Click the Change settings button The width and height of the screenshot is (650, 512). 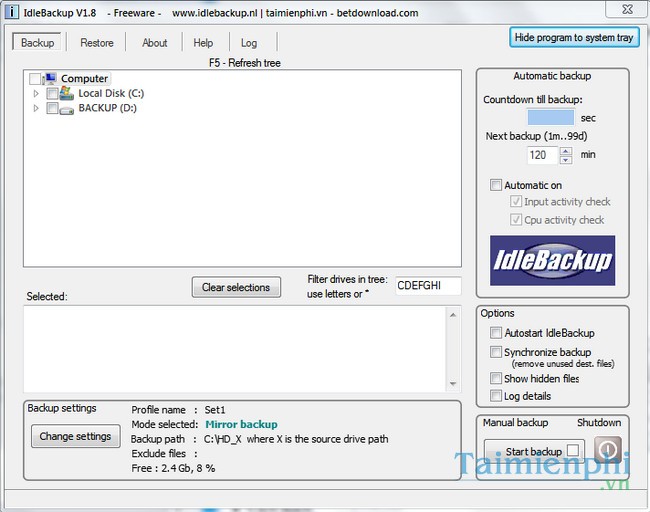coord(75,436)
